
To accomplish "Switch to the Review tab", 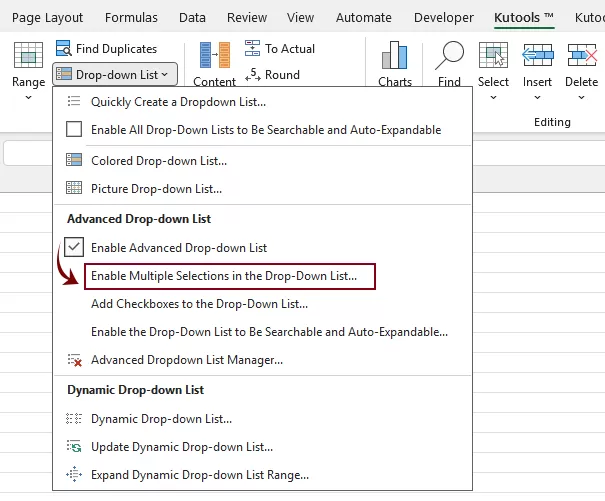I will click(247, 17).
